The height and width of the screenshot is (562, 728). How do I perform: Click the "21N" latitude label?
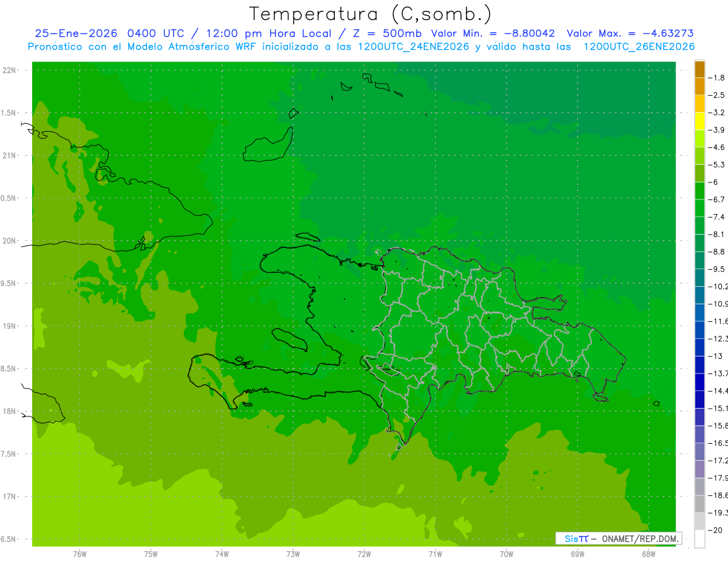pyautogui.click(x=10, y=155)
